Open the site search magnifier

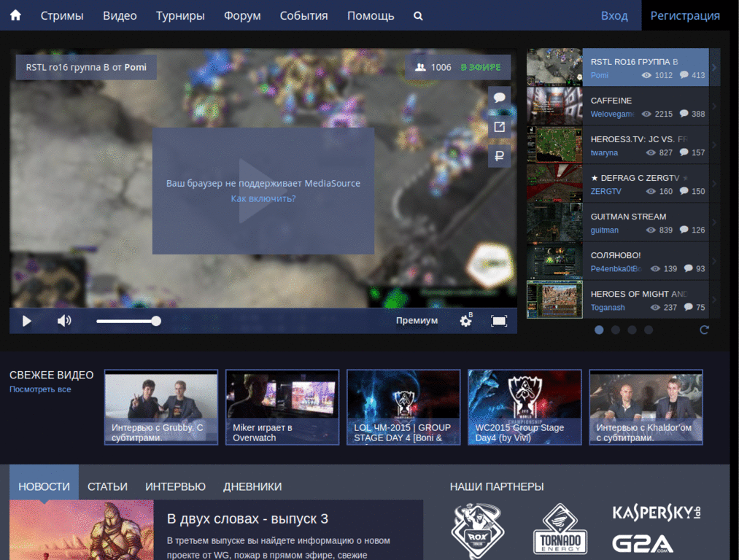[418, 15]
